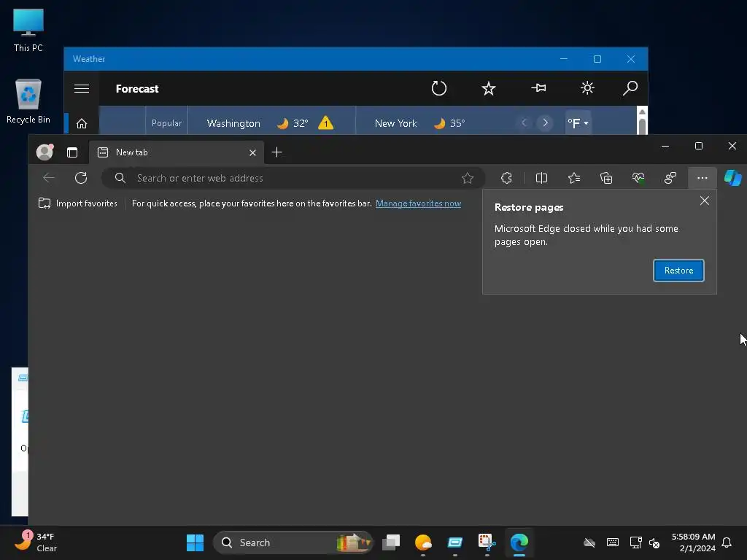Click Restore in Restore pages popup
The width and height of the screenshot is (747, 560).
678,271
